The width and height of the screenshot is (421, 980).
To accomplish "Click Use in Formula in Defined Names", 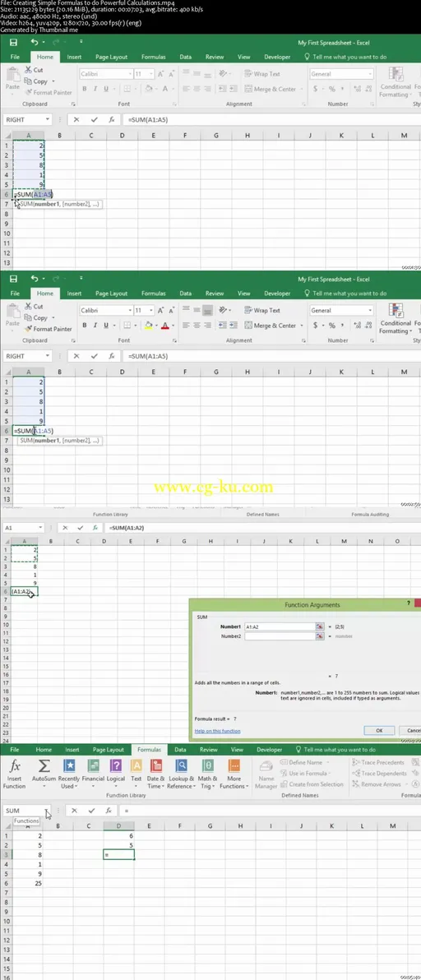I will click(305, 773).
